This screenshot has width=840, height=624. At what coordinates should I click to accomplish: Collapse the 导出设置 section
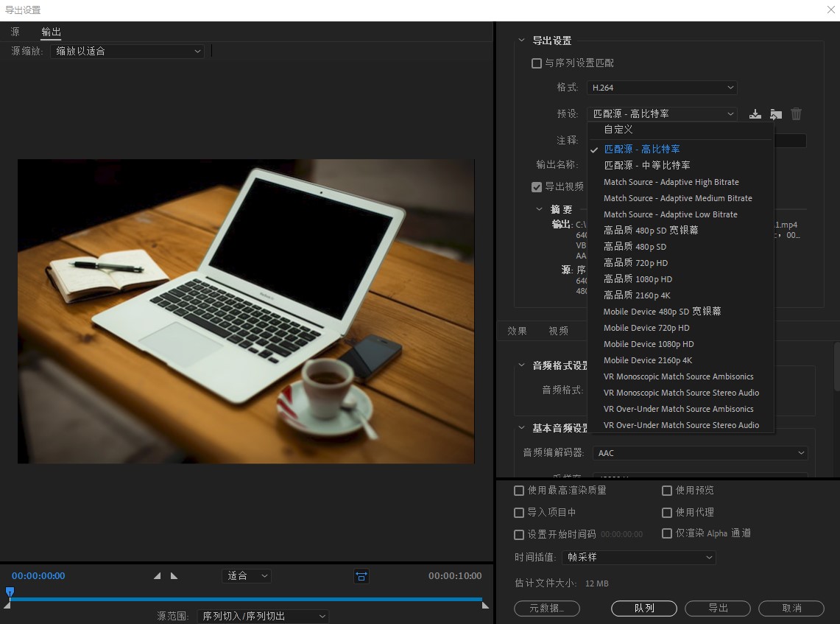[521, 41]
